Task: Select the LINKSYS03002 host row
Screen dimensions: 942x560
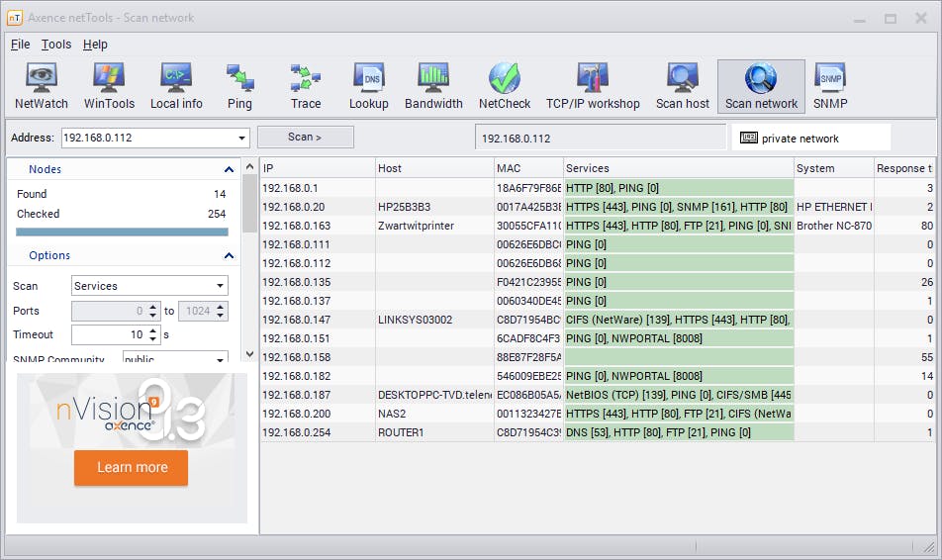Action: pos(598,320)
